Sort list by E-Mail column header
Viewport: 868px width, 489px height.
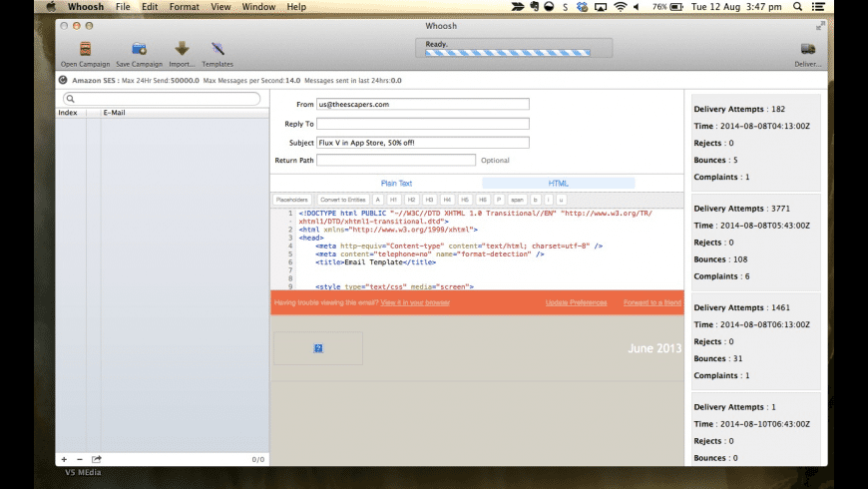pos(185,113)
